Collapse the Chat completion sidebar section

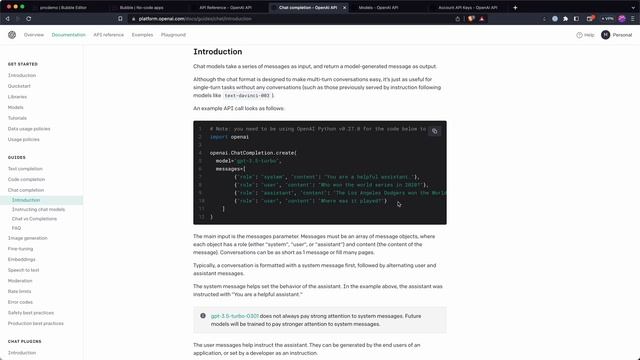click(x=26, y=190)
